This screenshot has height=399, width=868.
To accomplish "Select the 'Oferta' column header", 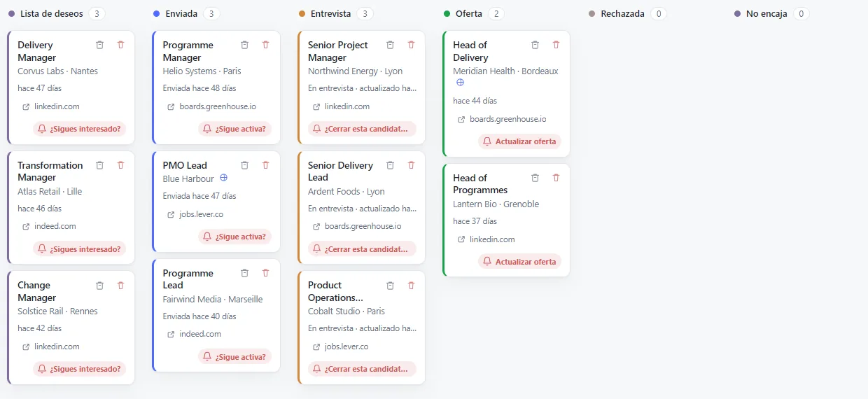I will click(x=469, y=14).
